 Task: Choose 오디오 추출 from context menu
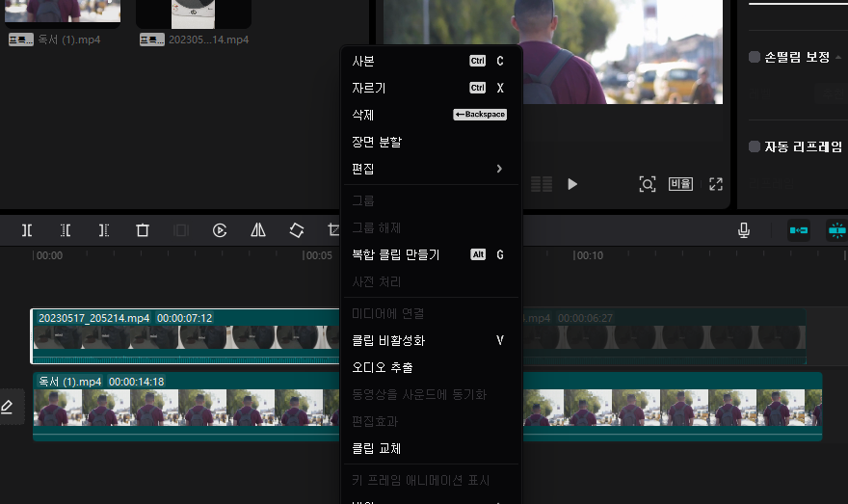(x=431, y=368)
